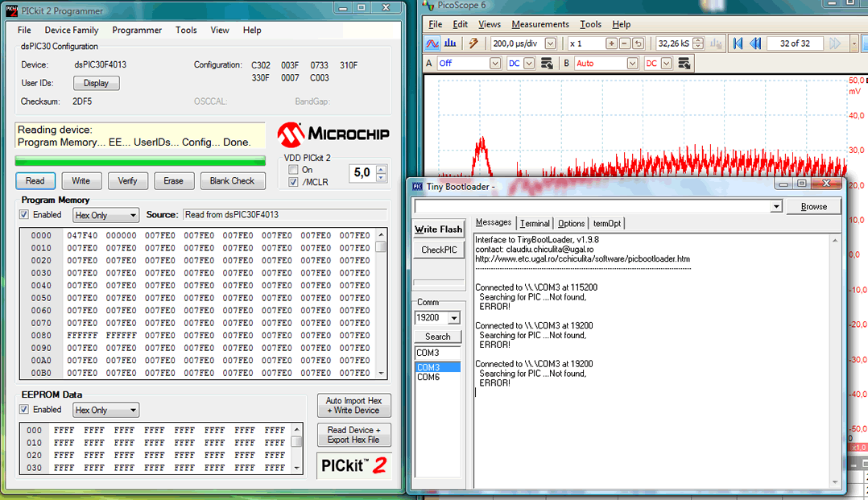
Task: Open Channel B options icon
Action: coord(684,63)
